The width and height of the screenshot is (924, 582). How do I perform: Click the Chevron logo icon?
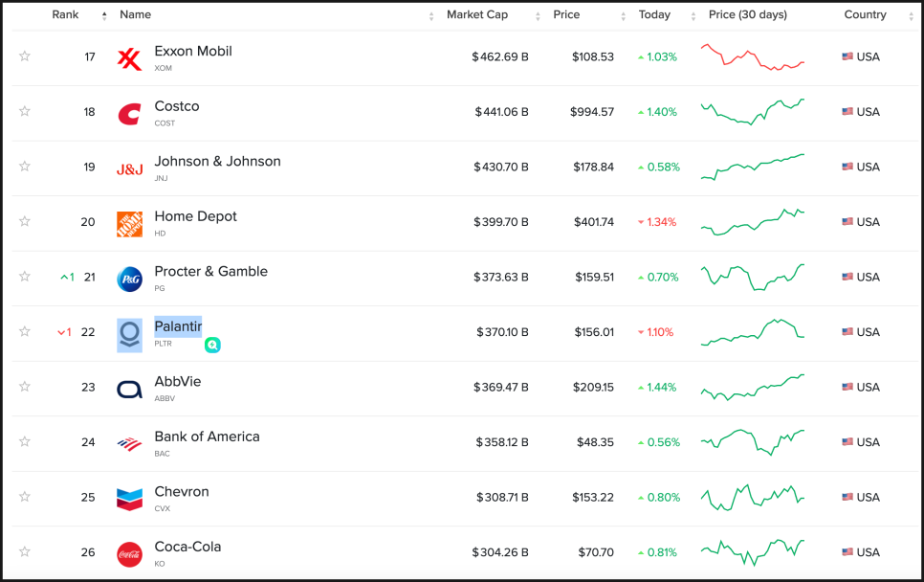pos(130,499)
